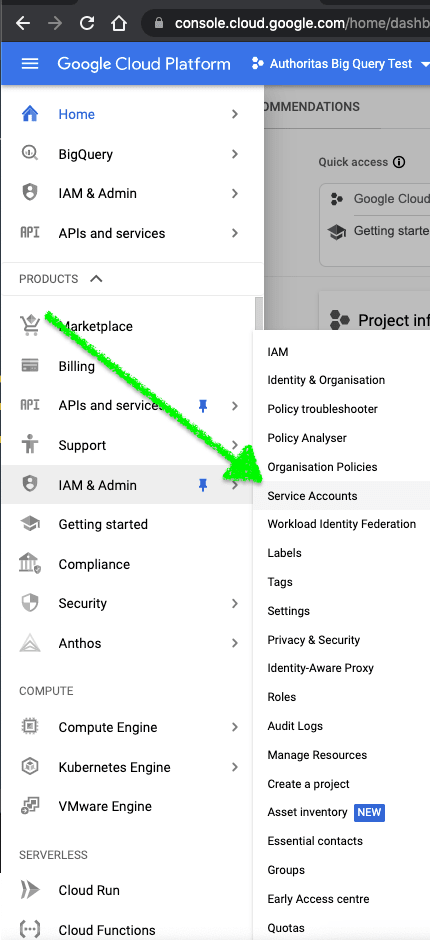Click the Compliance building icon
430x940 pixels.
[x=29, y=564]
